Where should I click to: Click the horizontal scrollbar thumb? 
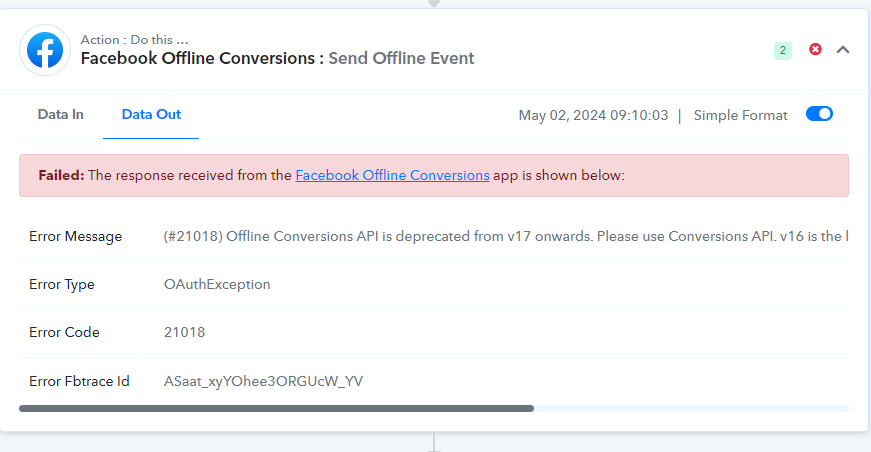point(276,409)
